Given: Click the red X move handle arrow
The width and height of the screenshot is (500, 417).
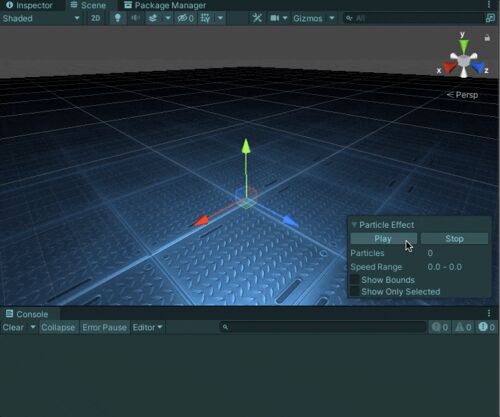Looking at the screenshot, I should click(x=201, y=221).
